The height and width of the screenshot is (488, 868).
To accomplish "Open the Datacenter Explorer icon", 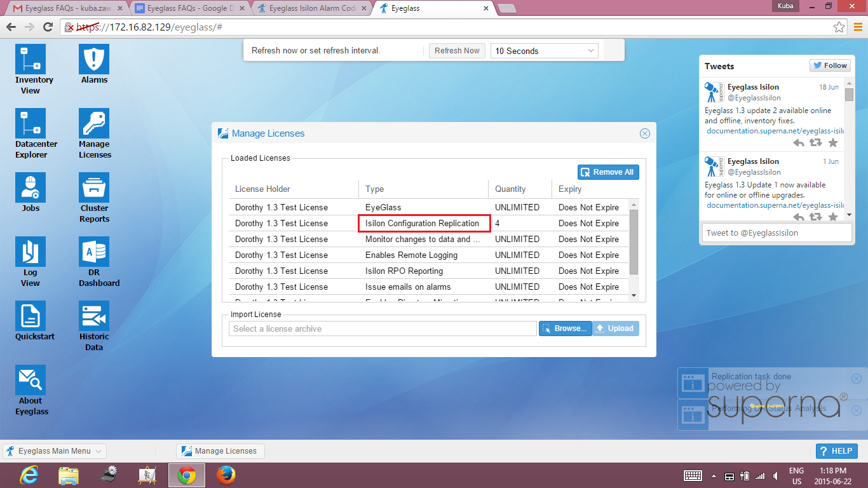I will pyautogui.click(x=31, y=123).
